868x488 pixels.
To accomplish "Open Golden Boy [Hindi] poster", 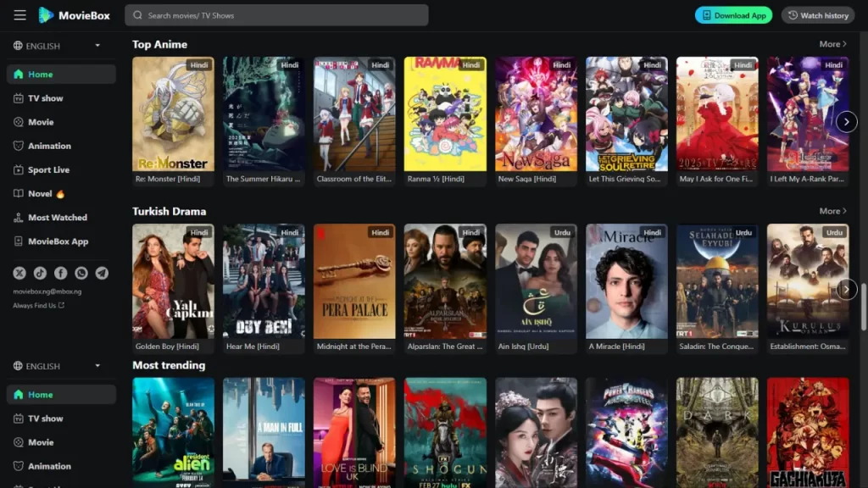I will (173, 281).
